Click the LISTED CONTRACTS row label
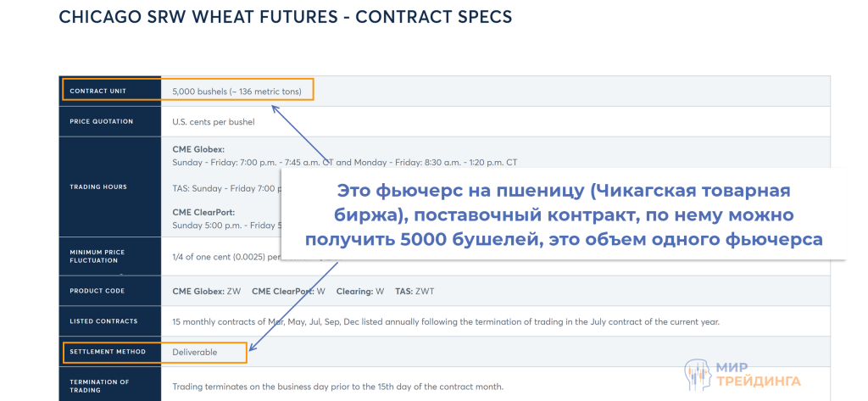The height and width of the screenshot is (401, 868). point(103,321)
